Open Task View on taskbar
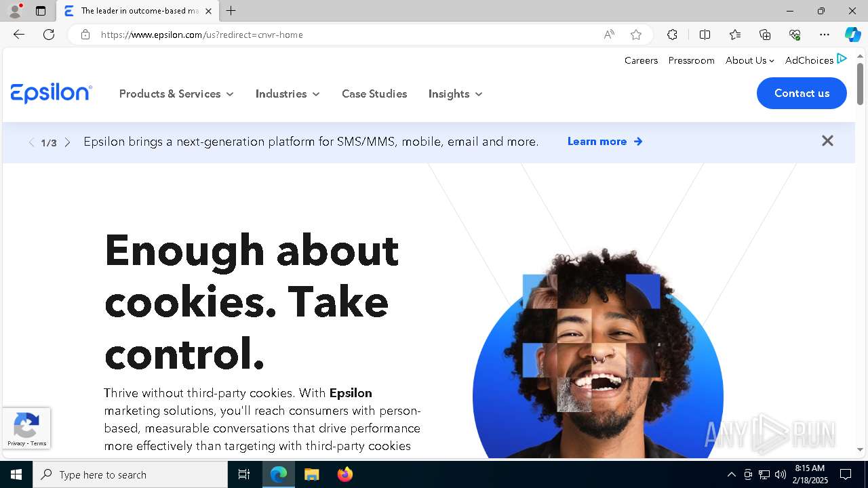 244,474
